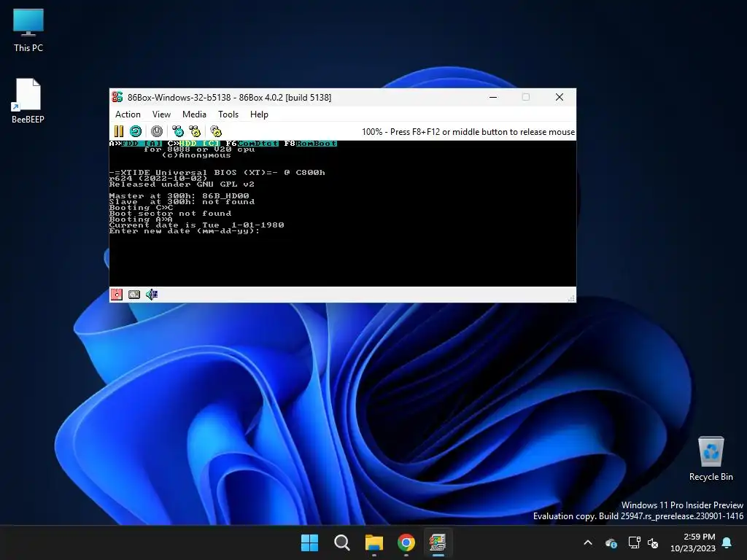The height and width of the screenshot is (560, 747).
Task: Select the BeeBEEP shortcut on the desktop
Action: [28, 101]
